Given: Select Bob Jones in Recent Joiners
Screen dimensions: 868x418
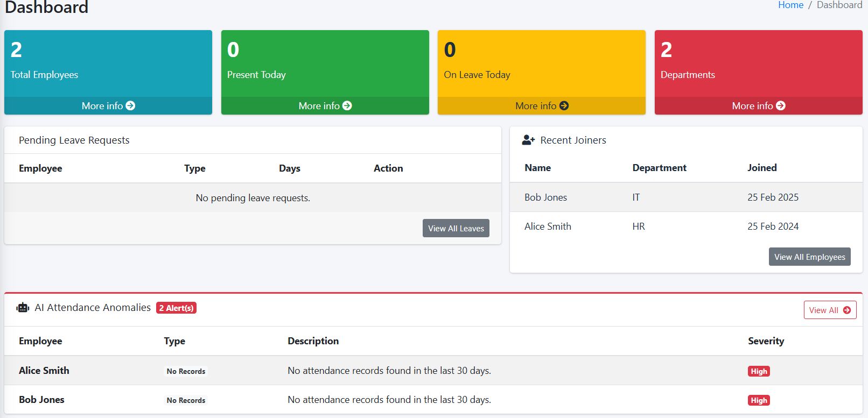Looking at the screenshot, I should click(x=545, y=197).
